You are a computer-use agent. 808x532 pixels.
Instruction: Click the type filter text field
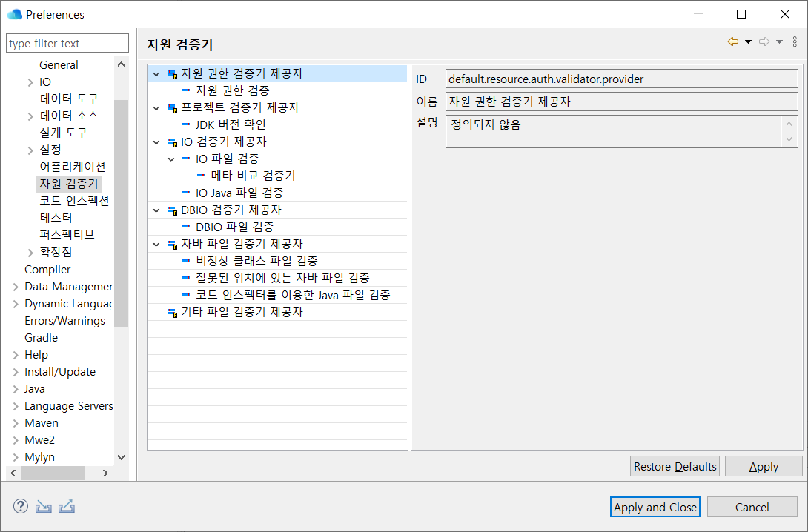click(x=67, y=42)
